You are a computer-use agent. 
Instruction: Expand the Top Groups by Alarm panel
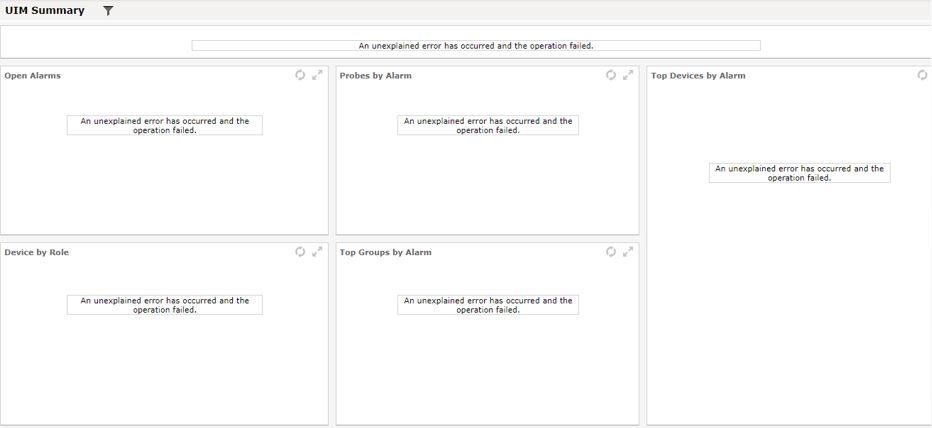click(x=628, y=251)
